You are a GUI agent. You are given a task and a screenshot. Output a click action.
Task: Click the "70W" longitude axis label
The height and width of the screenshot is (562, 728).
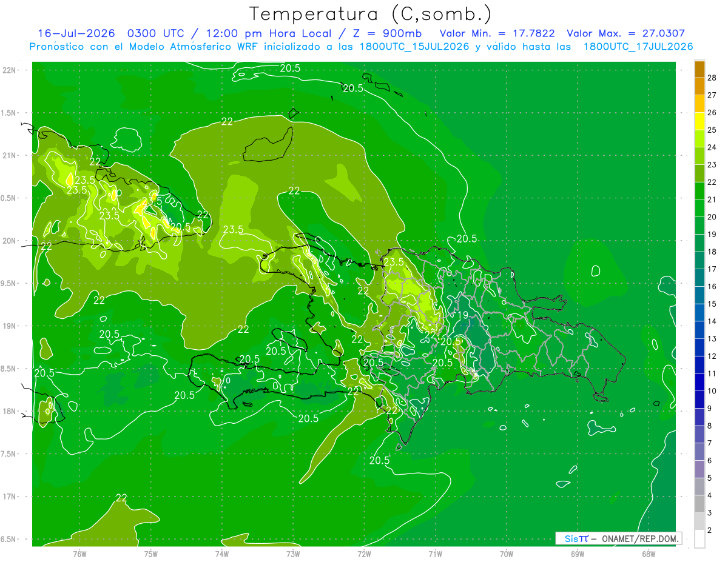coord(507,554)
